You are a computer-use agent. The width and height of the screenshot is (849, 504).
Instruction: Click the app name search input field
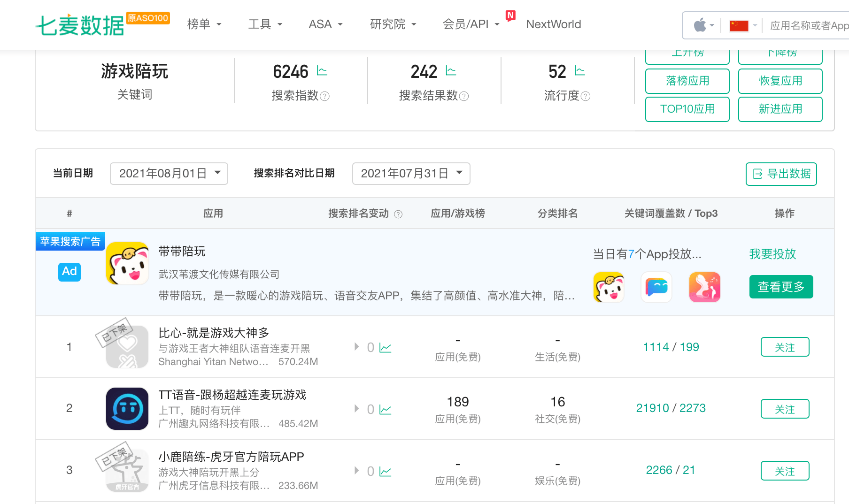tap(807, 26)
